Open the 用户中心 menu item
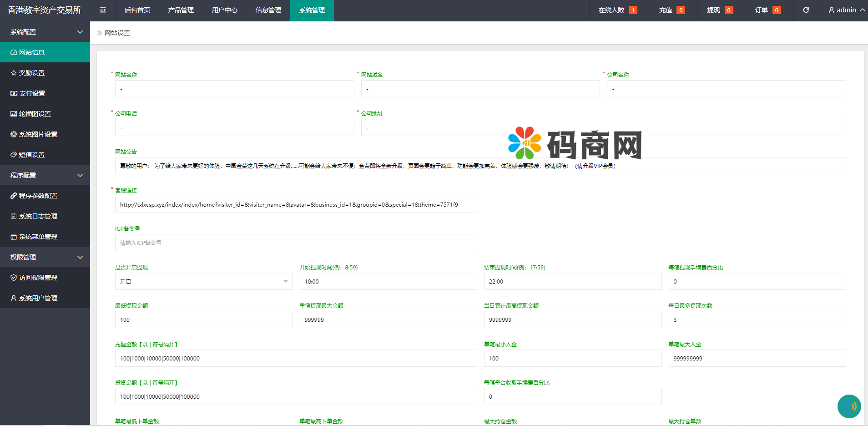The height and width of the screenshot is (426, 868). [225, 10]
